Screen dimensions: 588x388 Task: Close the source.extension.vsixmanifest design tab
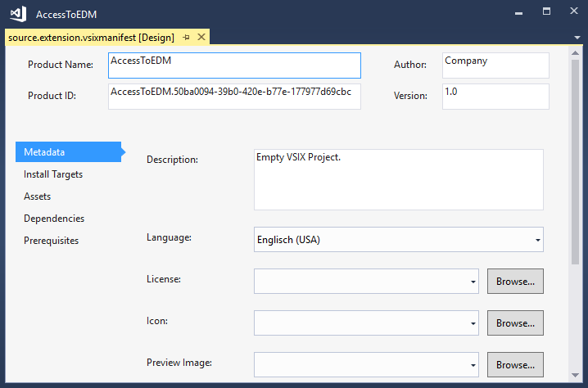pos(201,38)
